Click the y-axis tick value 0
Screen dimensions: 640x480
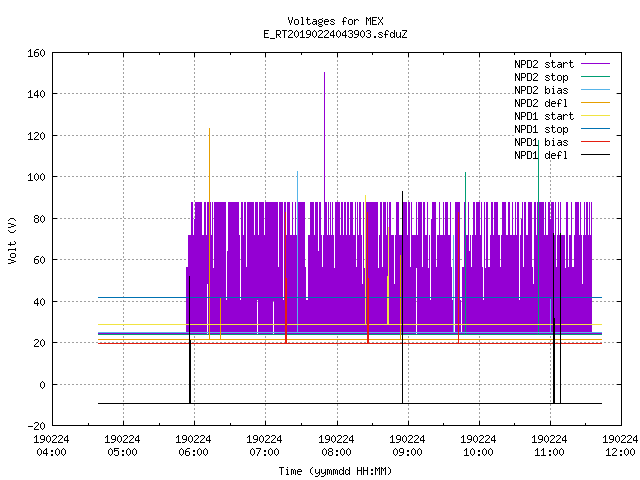tap(42, 385)
